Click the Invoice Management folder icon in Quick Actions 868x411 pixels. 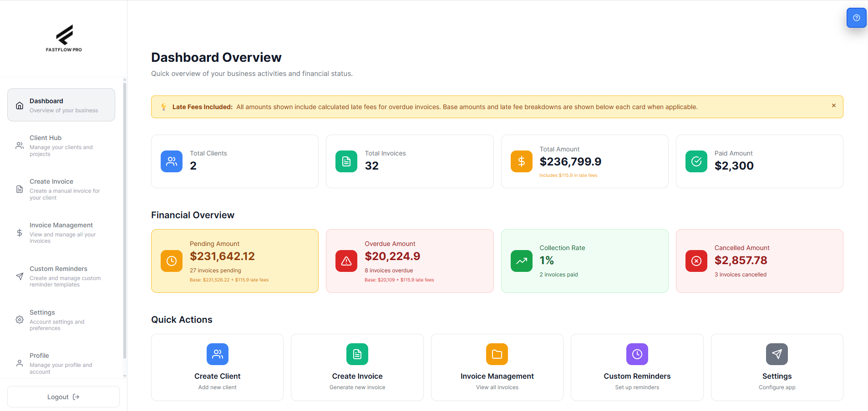(497, 354)
